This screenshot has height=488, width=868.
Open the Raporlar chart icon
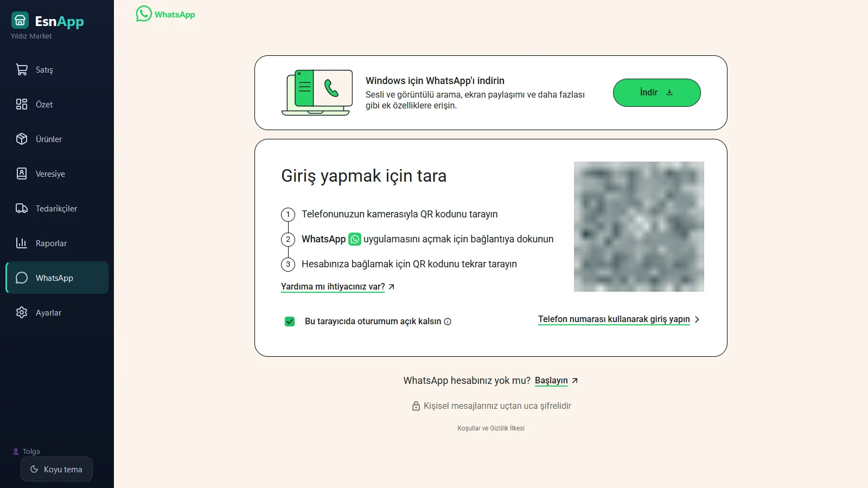click(x=22, y=243)
